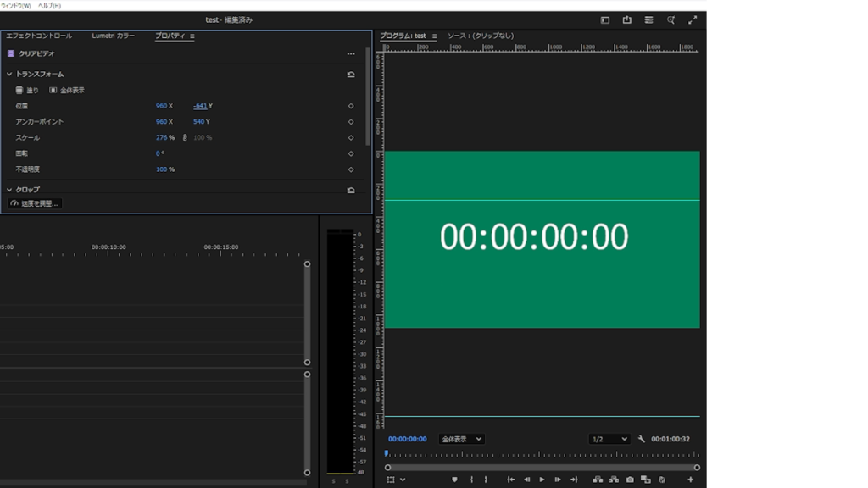This screenshot has width=868, height=488.
Task: Click the search help icon in header
Action: click(x=671, y=20)
